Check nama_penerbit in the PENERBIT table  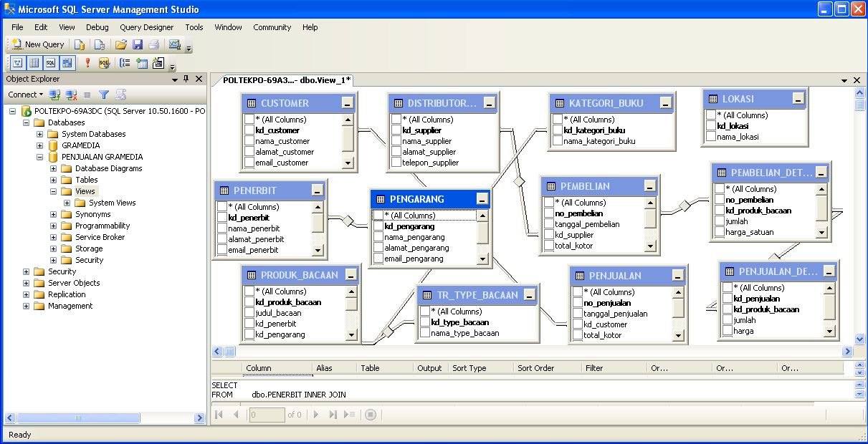(222, 228)
